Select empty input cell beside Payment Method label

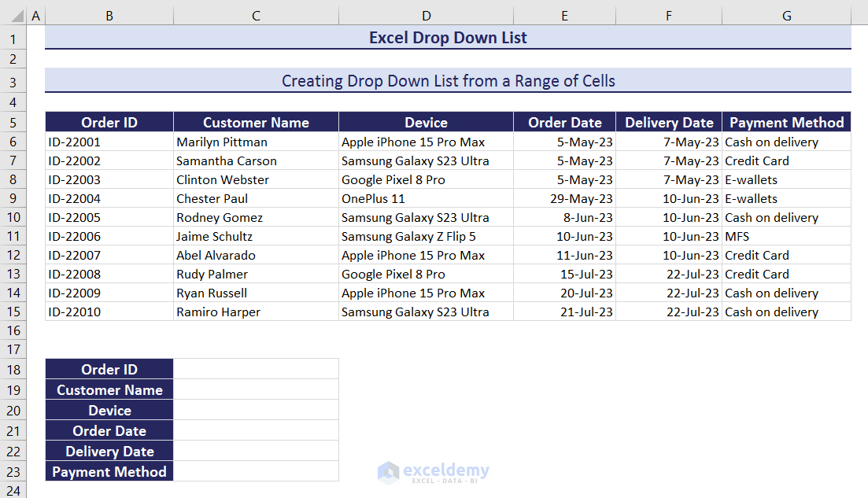click(x=256, y=471)
